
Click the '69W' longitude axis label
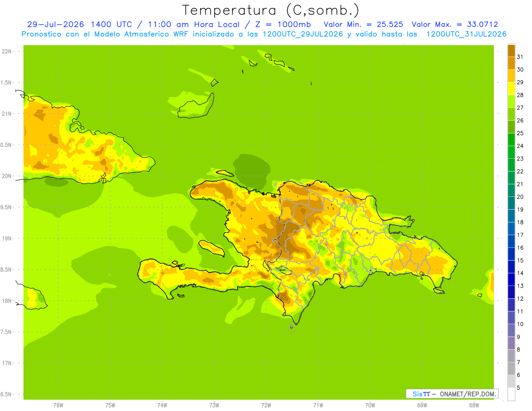(x=422, y=405)
